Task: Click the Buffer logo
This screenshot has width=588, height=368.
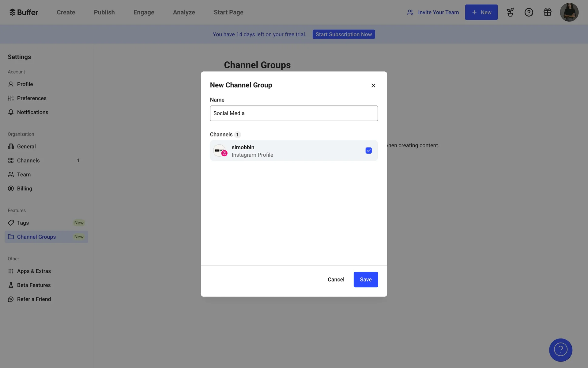Action: tap(24, 12)
